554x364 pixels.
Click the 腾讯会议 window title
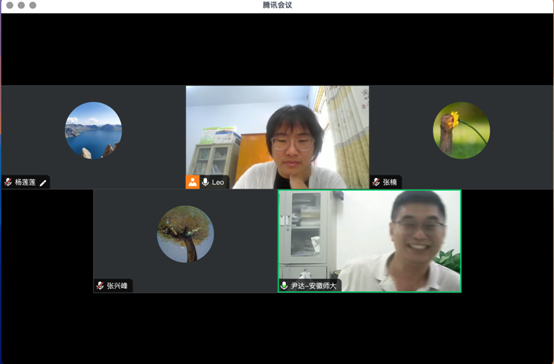(x=277, y=5)
